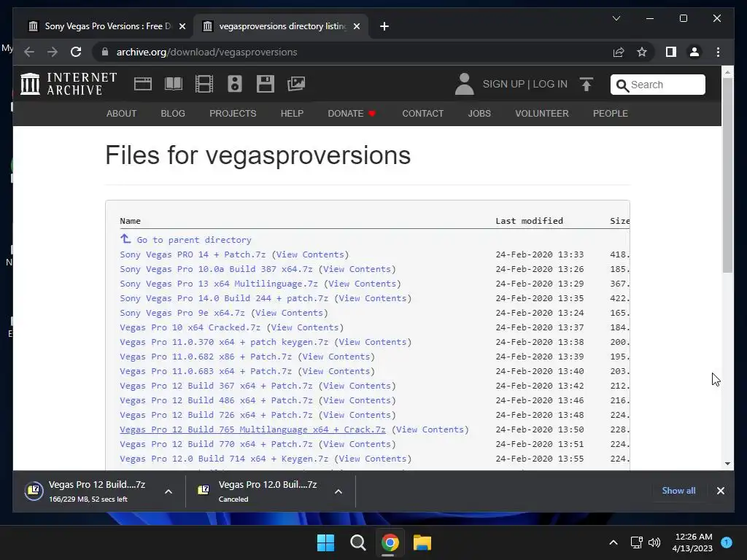Open the DONATE menu item
This screenshot has width=747, height=560.
[x=352, y=113]
